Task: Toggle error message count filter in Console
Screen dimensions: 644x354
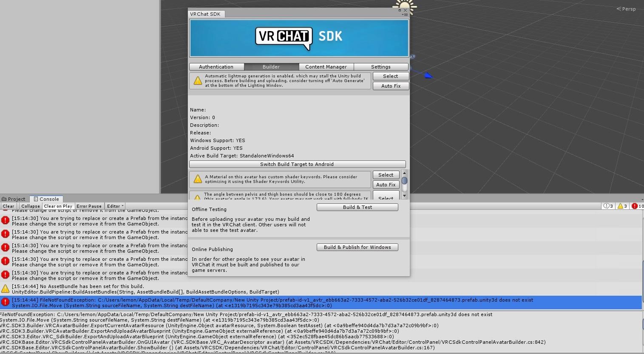Action: [x=637, y=206]
